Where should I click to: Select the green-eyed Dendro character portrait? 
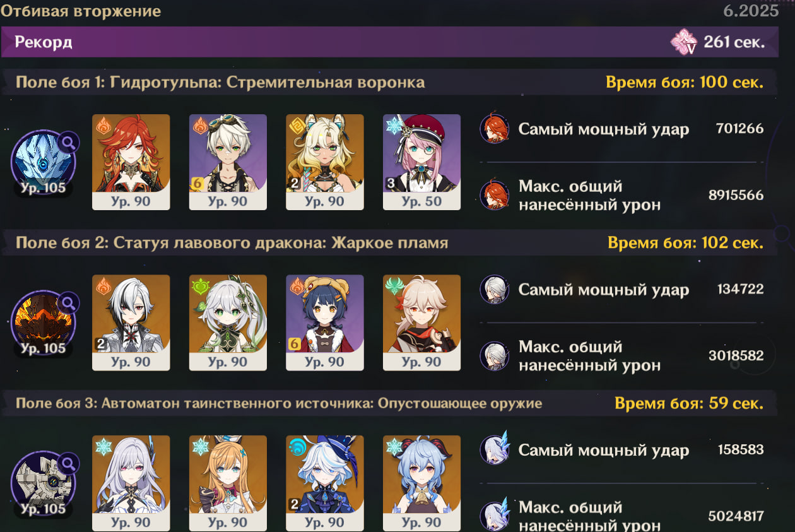pos(228,322)
